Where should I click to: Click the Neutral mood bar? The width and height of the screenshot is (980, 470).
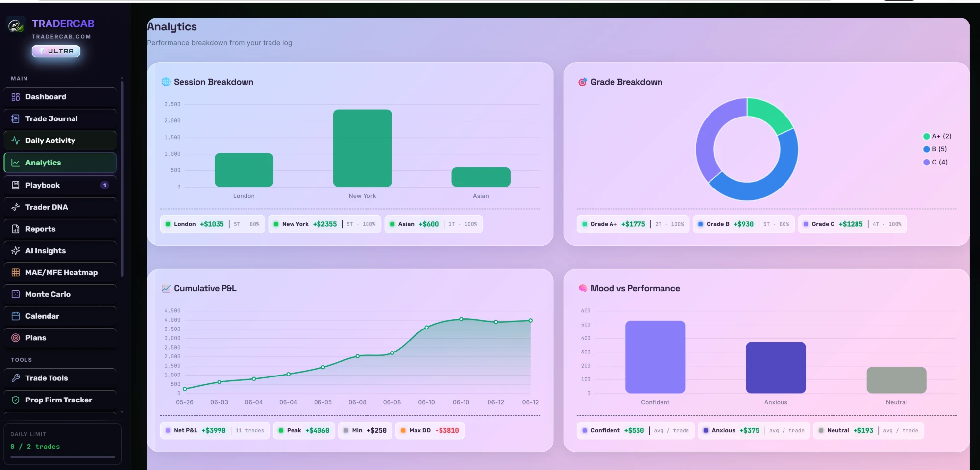point(896,380)
